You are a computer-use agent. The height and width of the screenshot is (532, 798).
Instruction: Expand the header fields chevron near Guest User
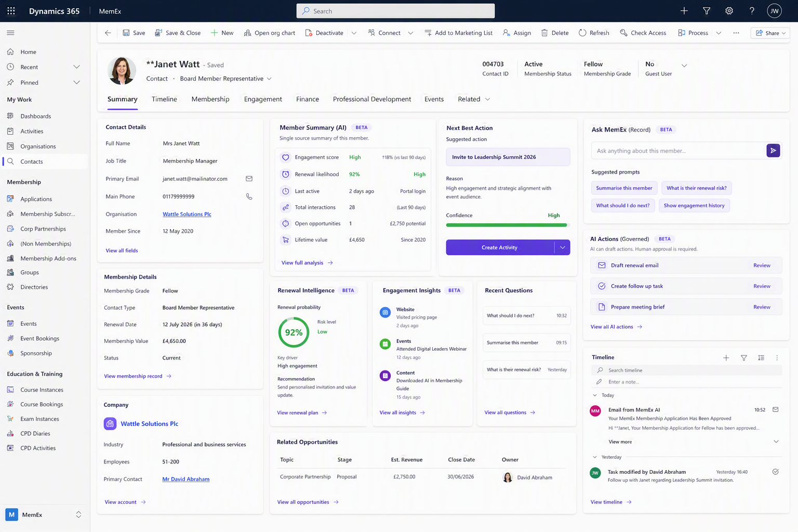(684, 65)
